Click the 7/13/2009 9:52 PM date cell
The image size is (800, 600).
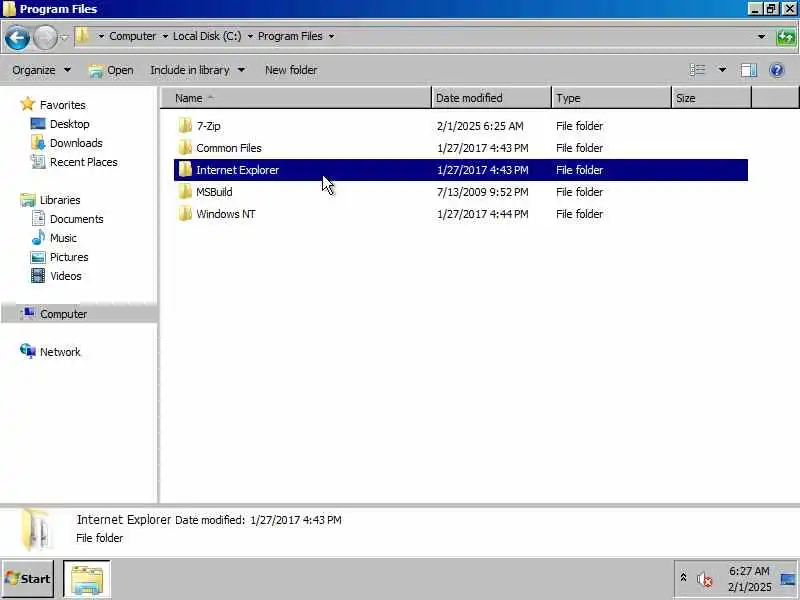[483, 192]
